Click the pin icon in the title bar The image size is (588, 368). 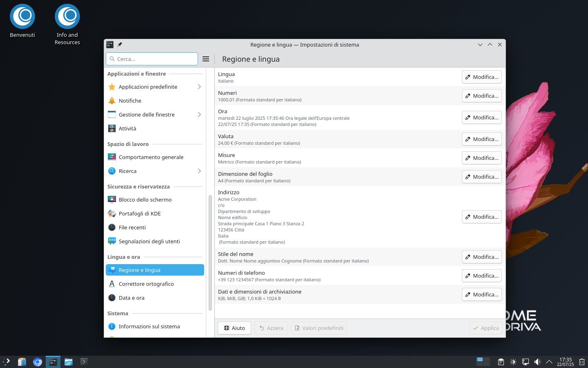(x=120, y=45)
